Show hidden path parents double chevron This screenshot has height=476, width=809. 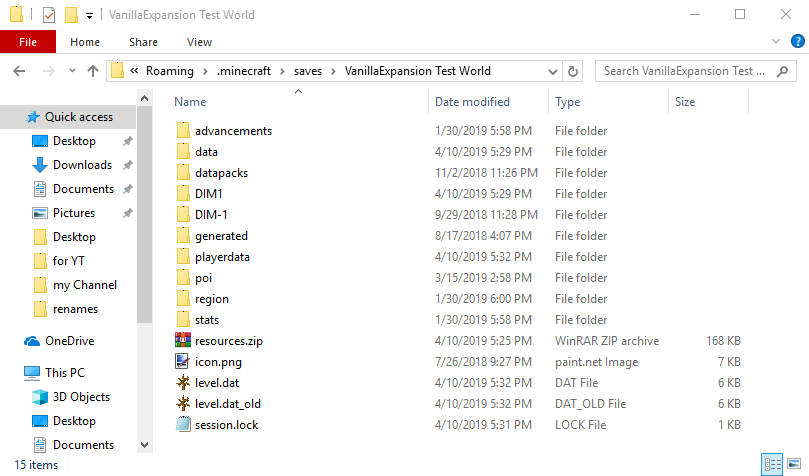134,71
